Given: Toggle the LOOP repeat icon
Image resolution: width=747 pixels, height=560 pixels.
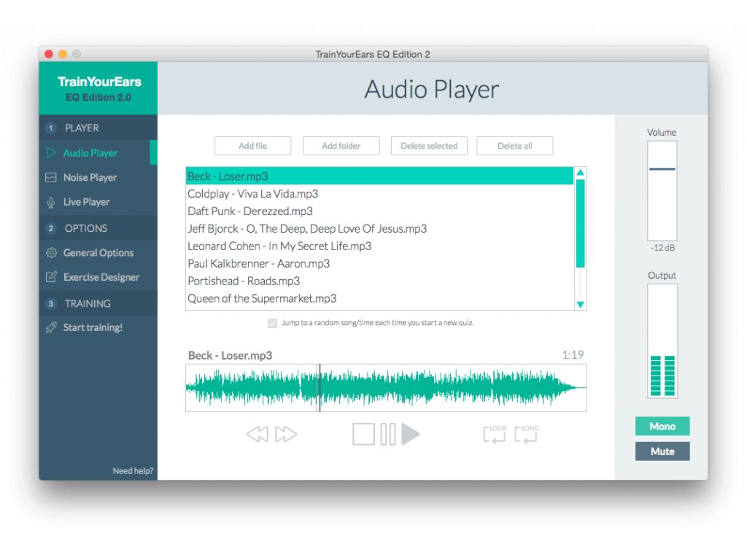Looking at the screenshot, I should 495,434.
